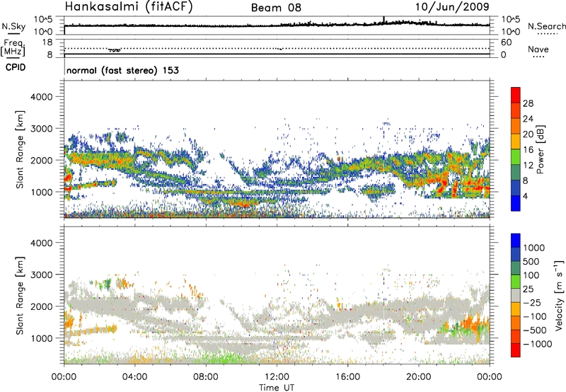Click the "4000" tick of the power panel
The height and width of the screenshot is (392, 566).
pyautogui.click(x=41, y=97)
